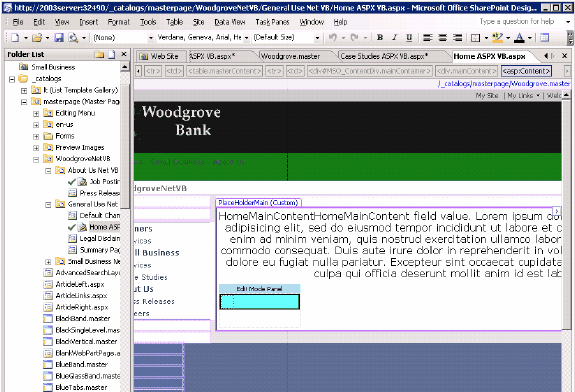
Task: Apply the font color from the toolbar
Action: pos(519,37)
